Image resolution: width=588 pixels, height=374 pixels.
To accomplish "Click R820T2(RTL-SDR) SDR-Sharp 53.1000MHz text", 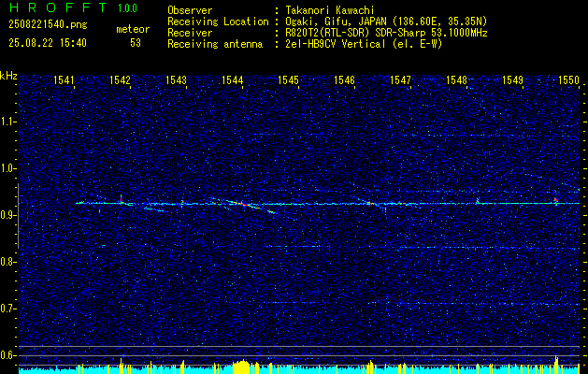I will click(x=386, y=33).
